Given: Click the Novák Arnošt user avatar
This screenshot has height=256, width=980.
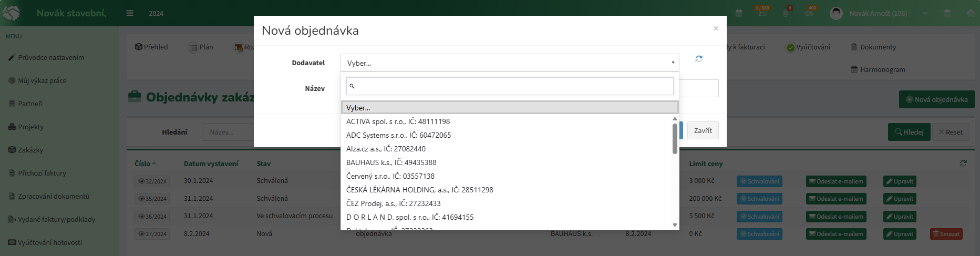Looking at the screenshot, I should coord(836,13).
